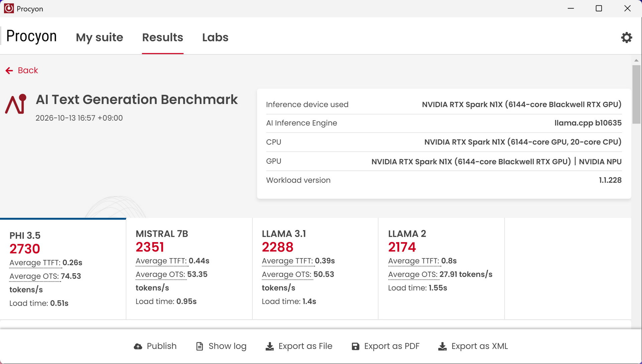The width and height of the screenshot is (642, 364).
Task: Click the llama.cpp b10635 engine value
Action: 588,123
